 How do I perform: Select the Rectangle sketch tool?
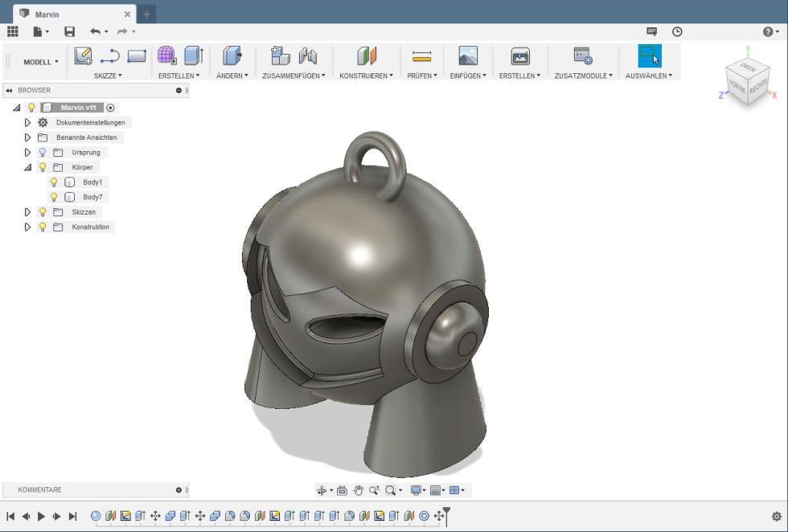tap(137, 55)
